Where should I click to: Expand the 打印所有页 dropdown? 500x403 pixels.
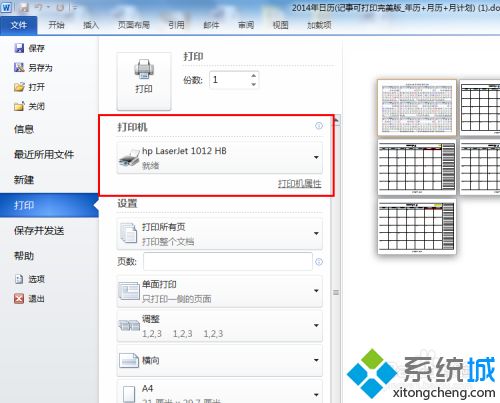coord(220,234)
